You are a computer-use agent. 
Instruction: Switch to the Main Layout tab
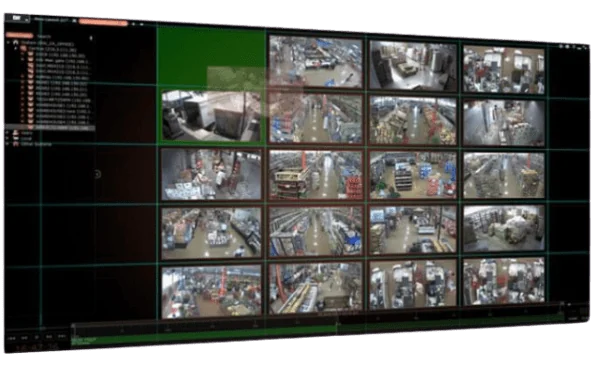51,20
